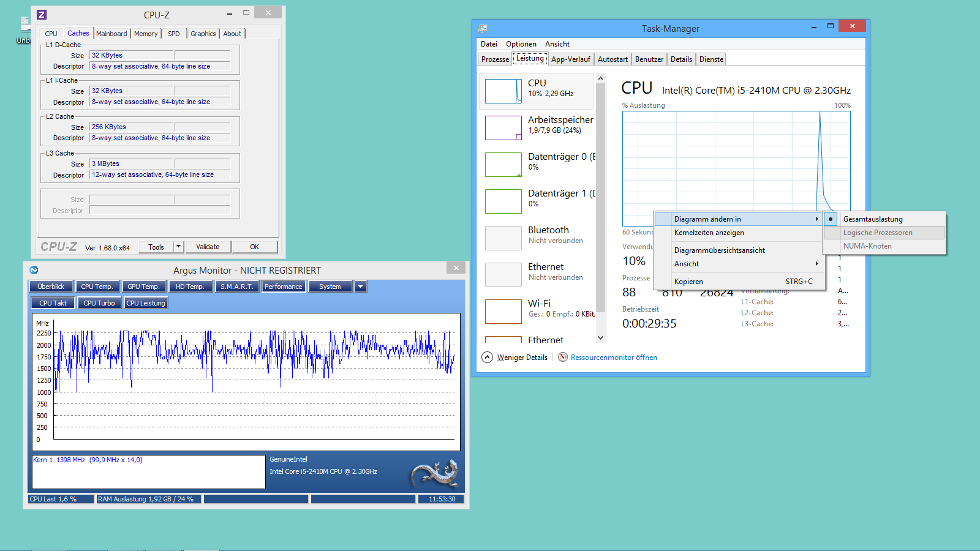Select Diagrammübersichtsansicht in context menu
The height and width of the screenshot is (551, 980).
pos(738,250)
